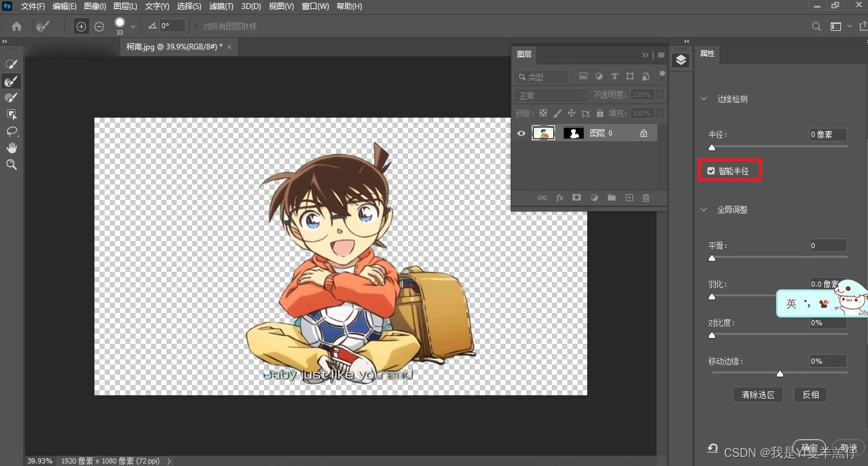Click the 平滑 slider handle
868x466 pixels.
pos(712,258)
